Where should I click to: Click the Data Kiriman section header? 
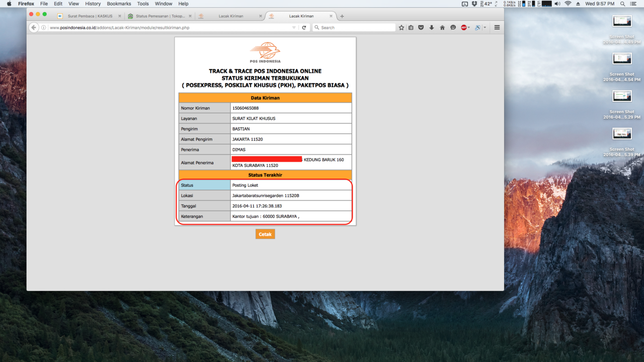(x=265, y=98)
